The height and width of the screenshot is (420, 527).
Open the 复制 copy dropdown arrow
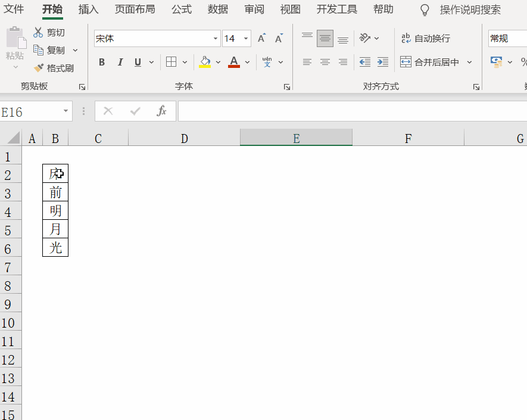(x=75, y=51)
